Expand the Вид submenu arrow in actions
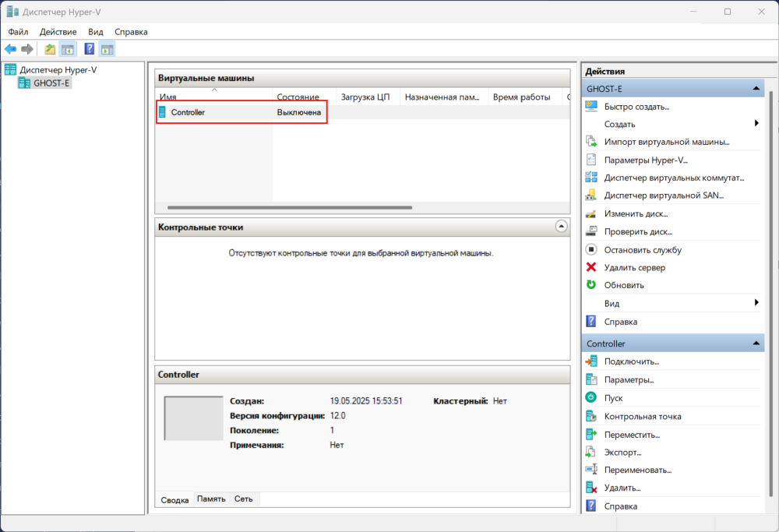Viewport: 779px width, 532px height. [756, 302]
